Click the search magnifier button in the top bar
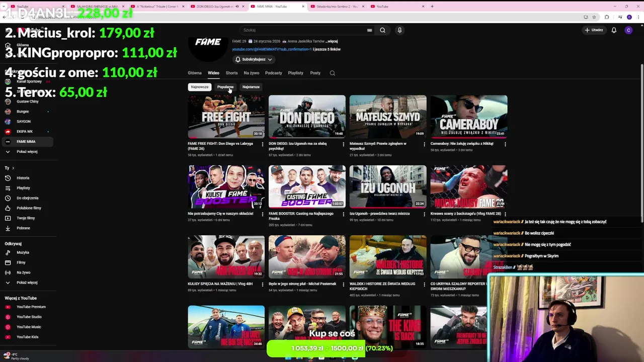 coord(382,30)
